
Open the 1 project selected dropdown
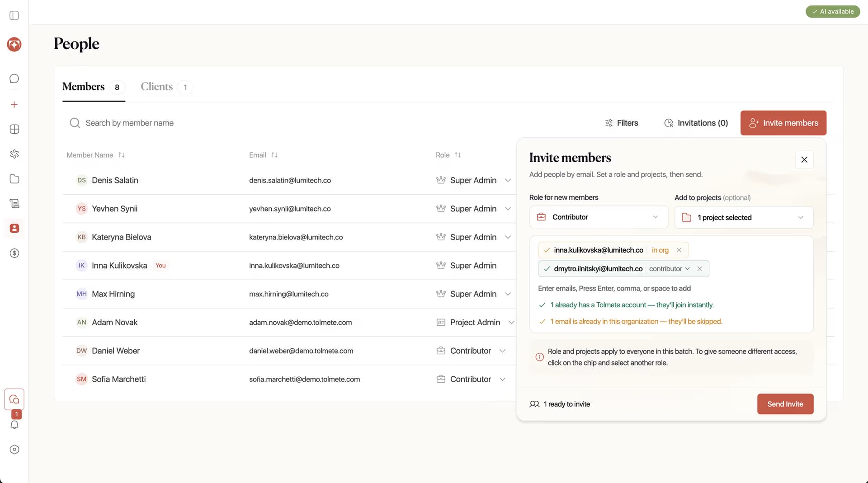pos(744,218)
